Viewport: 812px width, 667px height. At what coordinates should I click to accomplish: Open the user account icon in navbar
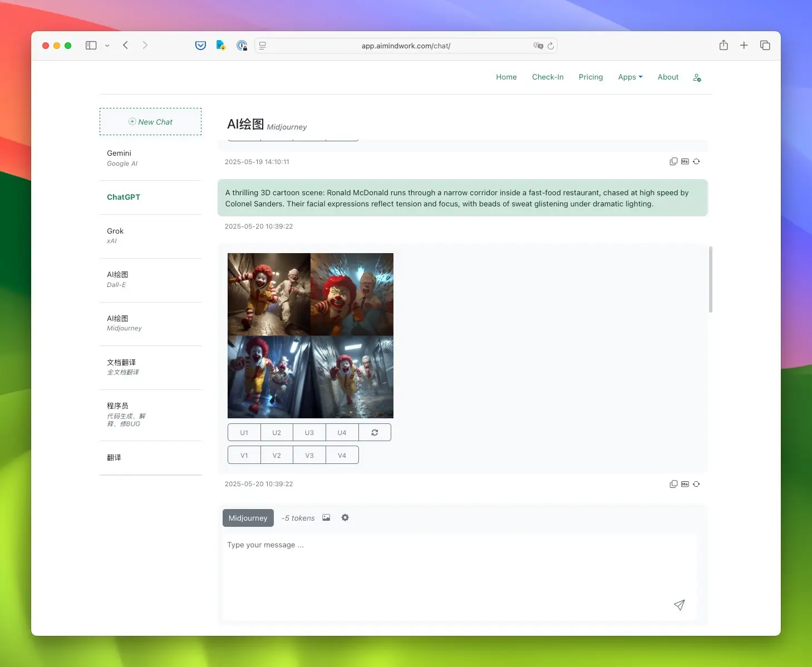tap(697, 77)
